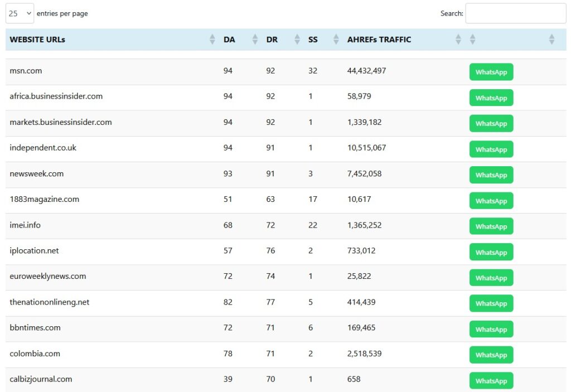Viewport: 571px width, 392px height.
Task: Click the thenationonlineng.net website entry
Action: tap(50, 302)
